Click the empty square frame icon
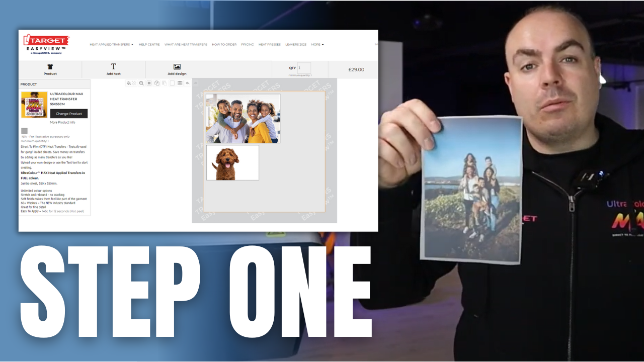This screenshot has width=644, height=362. point(172,83)
